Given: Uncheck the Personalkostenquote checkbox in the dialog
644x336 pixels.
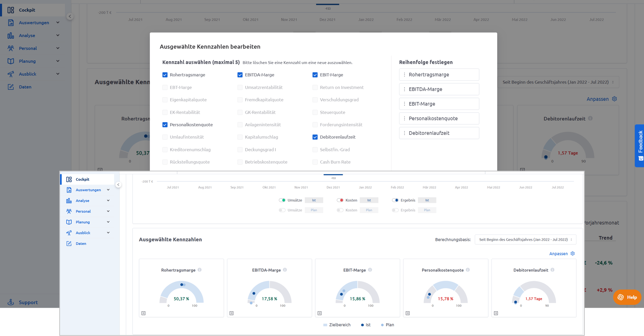Looking at the screenshot, I should pyautogui.click(x=165, y=125).
